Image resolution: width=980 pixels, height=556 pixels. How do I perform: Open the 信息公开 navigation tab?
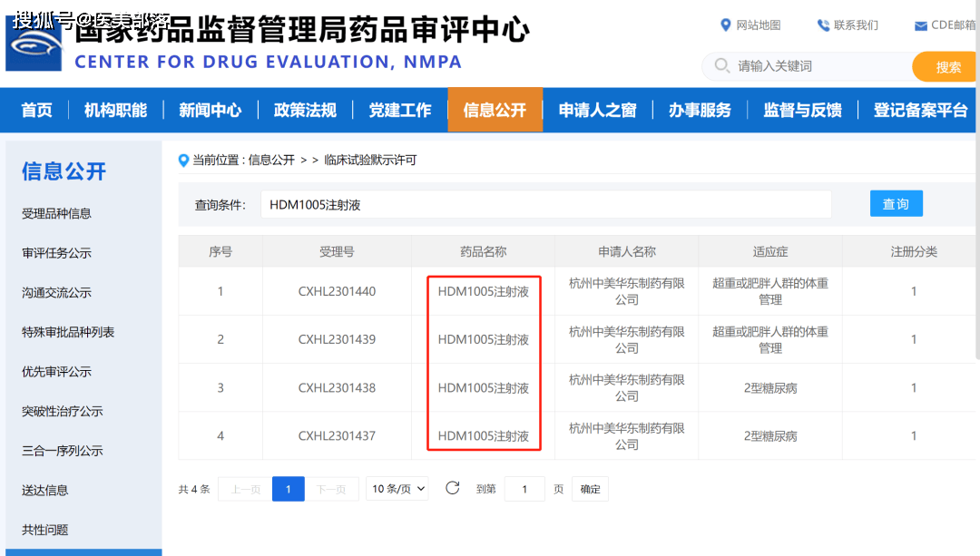coord(495,110)
